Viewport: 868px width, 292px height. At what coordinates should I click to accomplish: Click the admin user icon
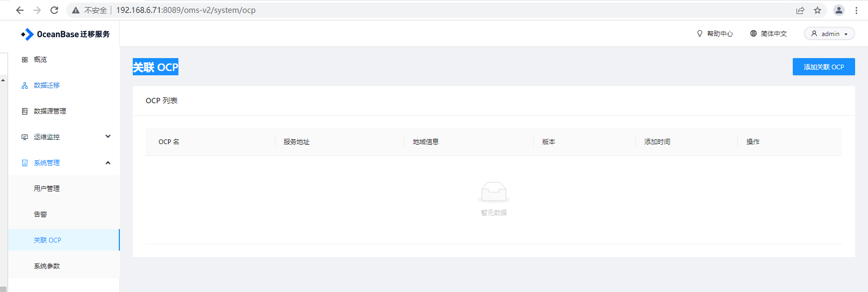click(814, 33)
